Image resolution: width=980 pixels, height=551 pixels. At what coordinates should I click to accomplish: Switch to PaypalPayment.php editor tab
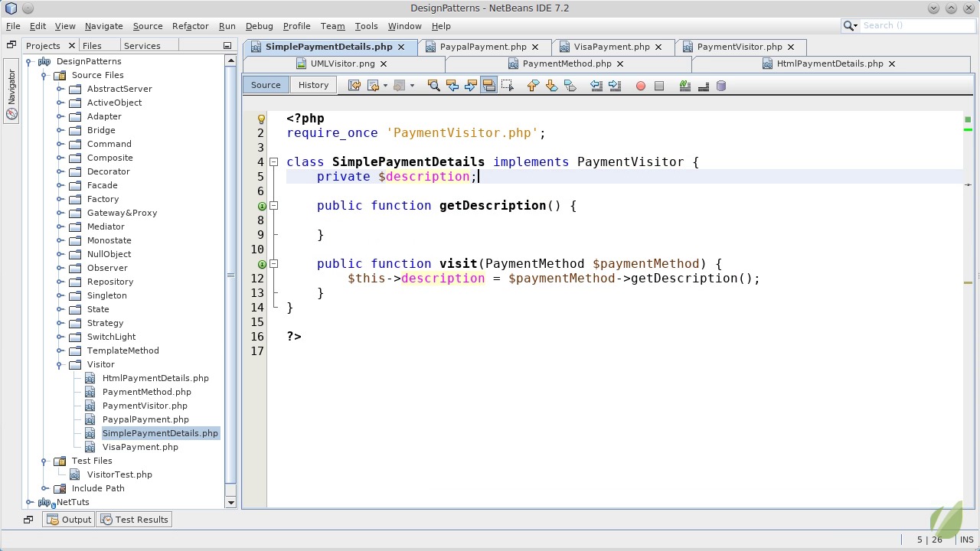[x=482, y=47]
